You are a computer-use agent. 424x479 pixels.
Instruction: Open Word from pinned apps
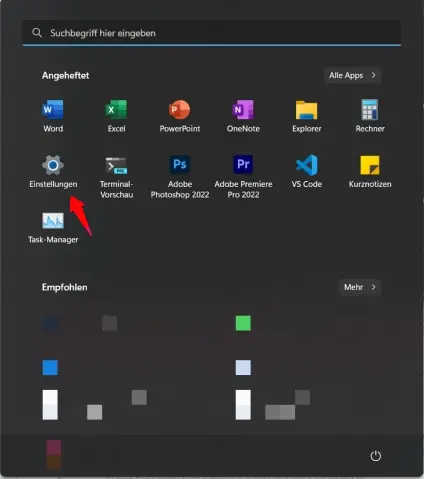point(53,116)
